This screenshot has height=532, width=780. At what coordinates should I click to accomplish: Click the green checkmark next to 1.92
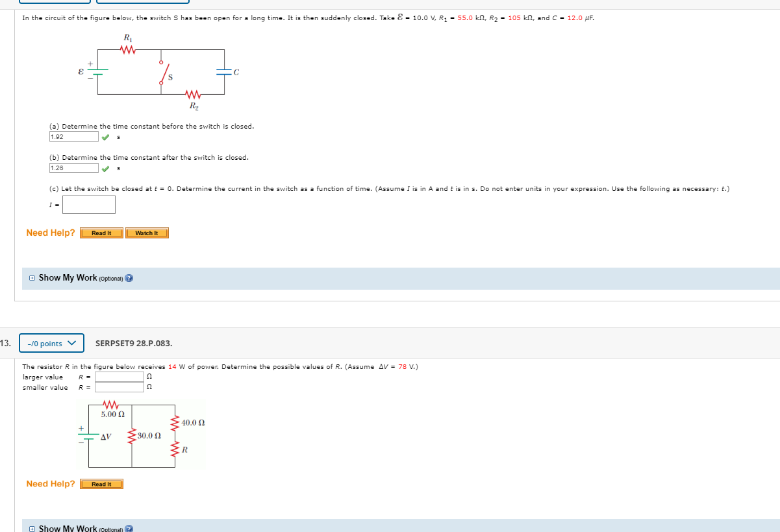(106, 137)
